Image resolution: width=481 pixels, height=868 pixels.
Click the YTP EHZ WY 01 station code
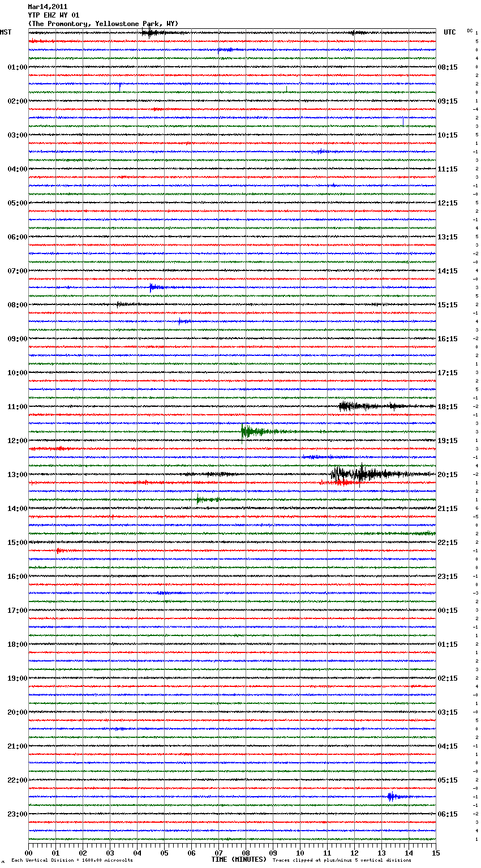click(54, 15)
